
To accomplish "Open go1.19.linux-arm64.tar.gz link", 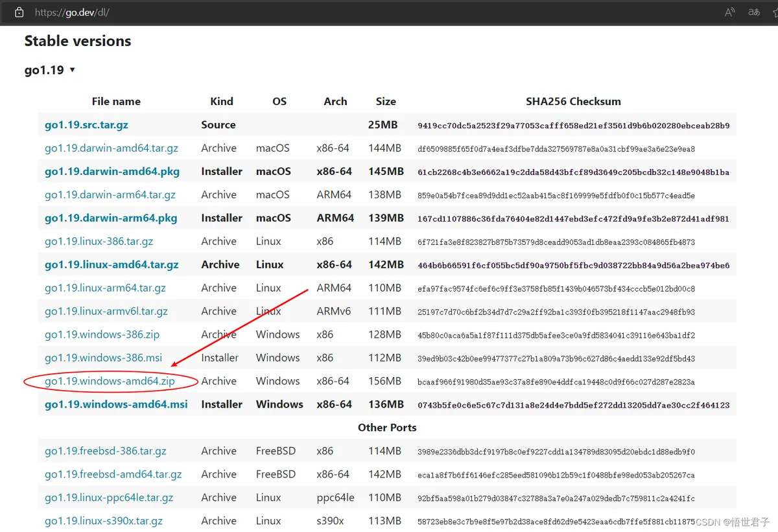I will pyautogui.click(x=105, y=288).
